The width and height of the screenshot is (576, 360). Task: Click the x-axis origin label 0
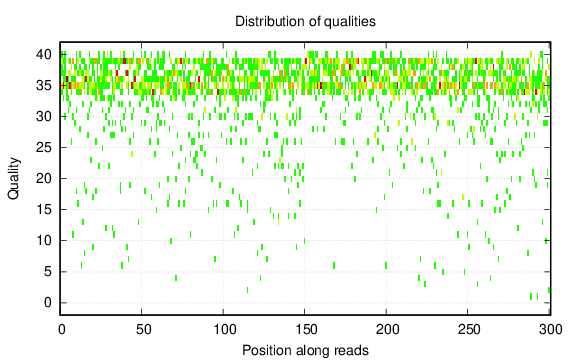click(62, 330)
